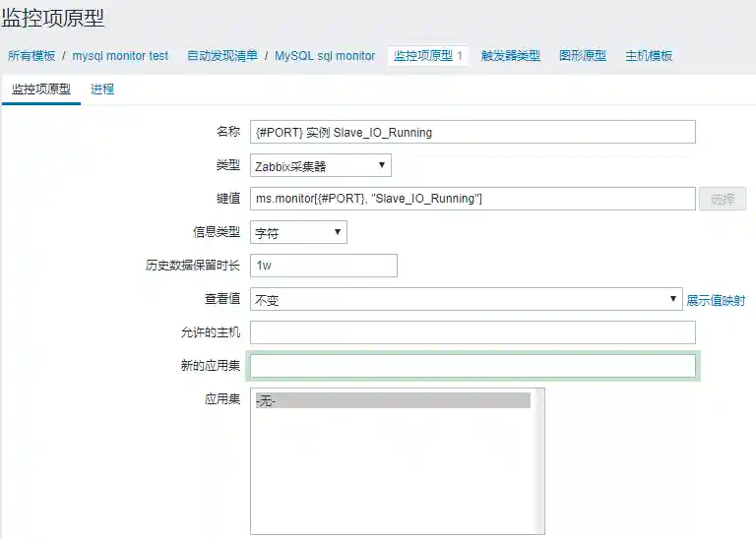The image size is (756, 539).
Task: Open the 主机模板 section
Action: [649, 56]
